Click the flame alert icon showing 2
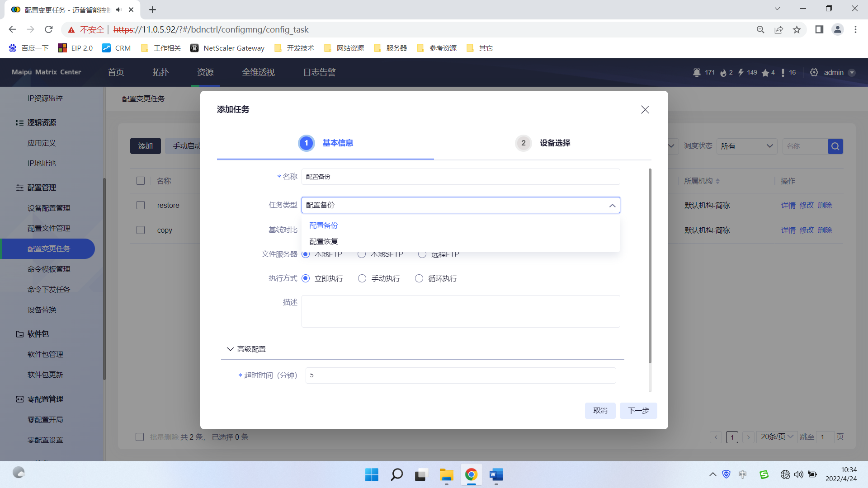The width and height of the screenshot is (868, 488). pos(723,73)
